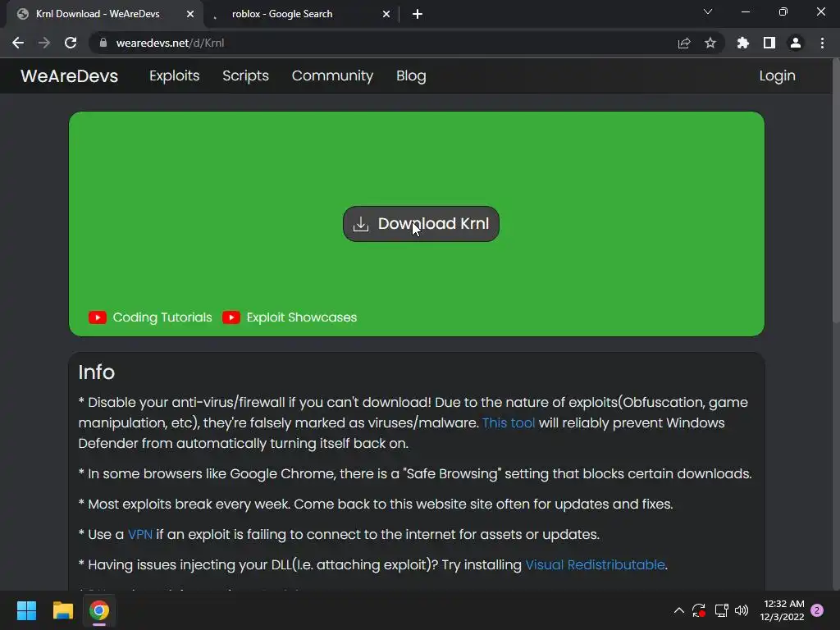Open the Chrome extensions puzzle icon
The image size is (840, 630).
coord(743,43)
